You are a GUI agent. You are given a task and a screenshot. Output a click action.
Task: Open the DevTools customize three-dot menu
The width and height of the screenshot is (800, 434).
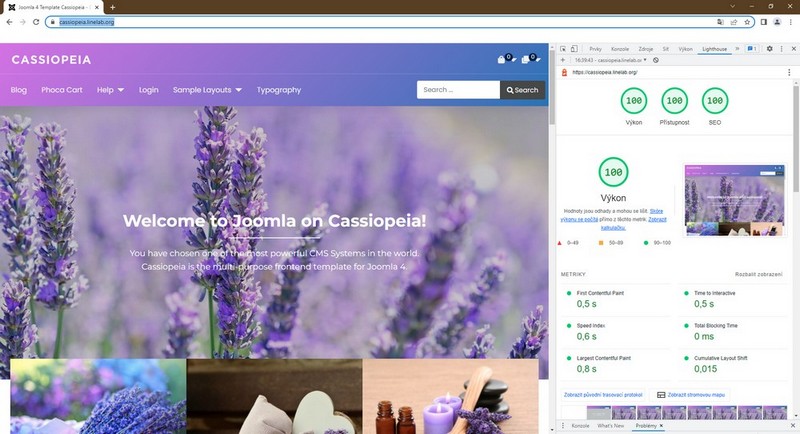[781, 49]
